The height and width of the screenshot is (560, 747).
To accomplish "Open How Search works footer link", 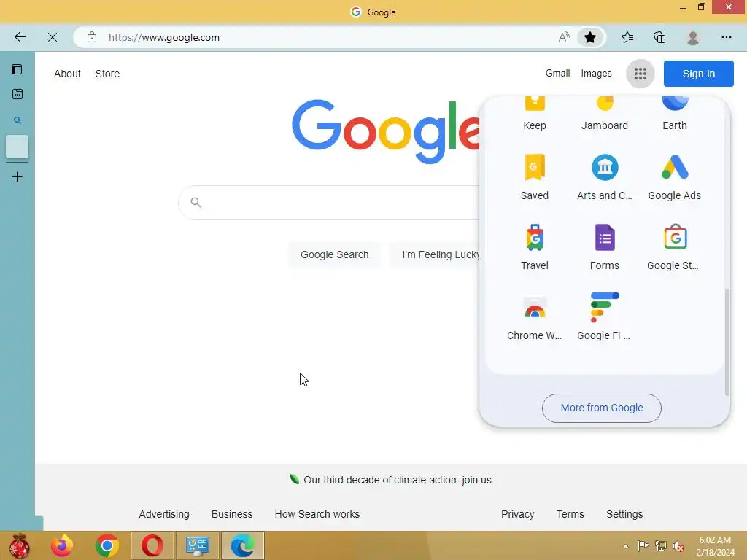I will (317, 514).
